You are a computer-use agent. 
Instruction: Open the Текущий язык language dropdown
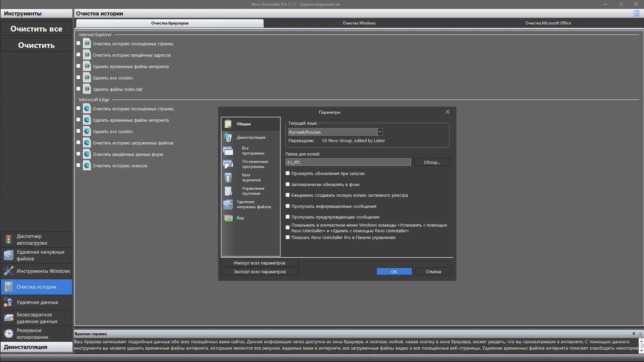click(x=380, y=132)
